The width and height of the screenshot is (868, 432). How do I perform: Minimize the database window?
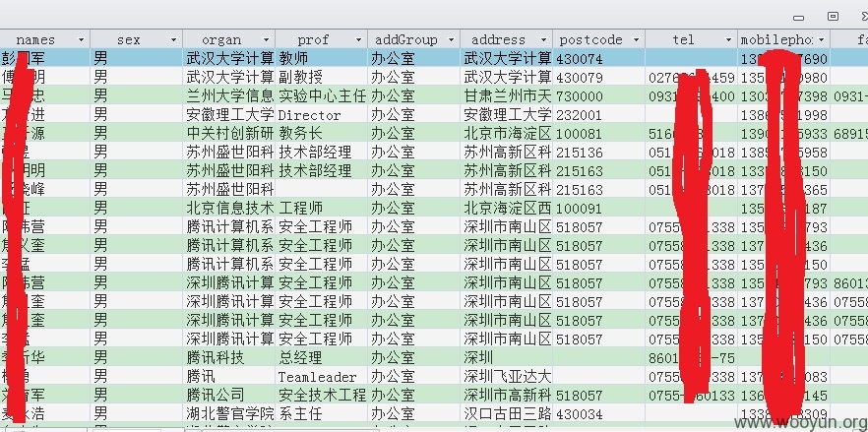point(798,18)
